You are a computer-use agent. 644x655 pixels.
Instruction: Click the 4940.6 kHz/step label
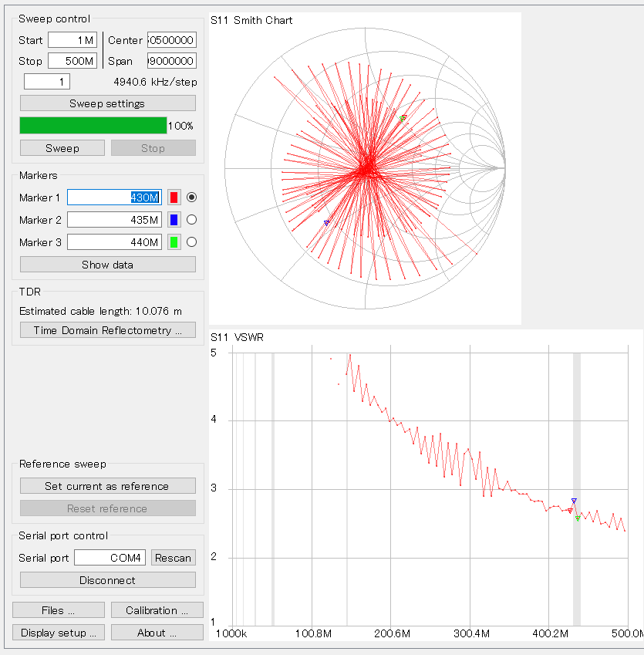click(155, 82)
